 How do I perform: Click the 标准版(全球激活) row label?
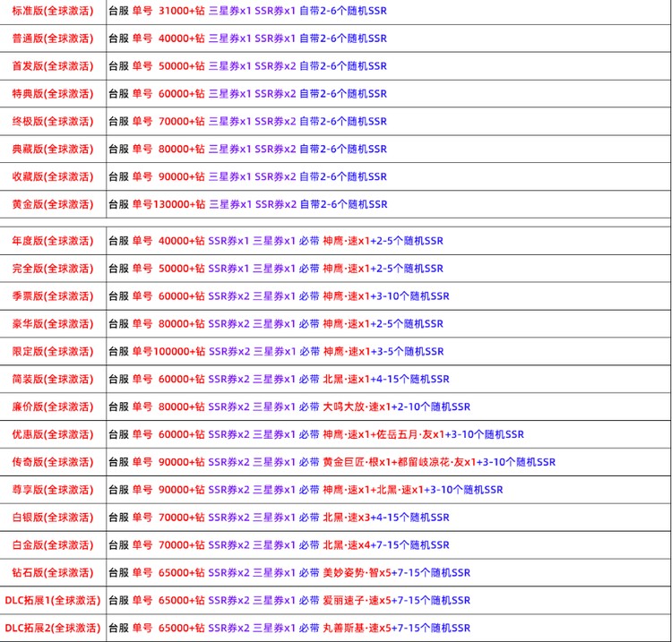click(52, 11)
